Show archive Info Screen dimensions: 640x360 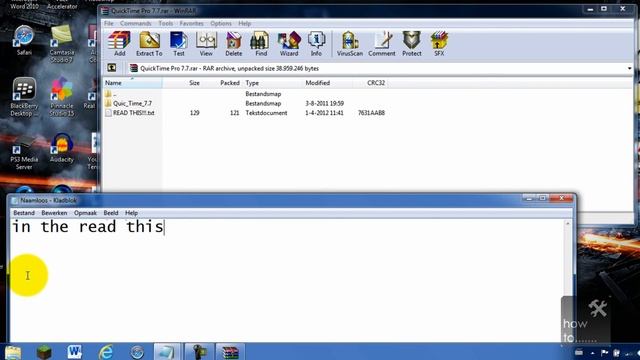point(316,44)
